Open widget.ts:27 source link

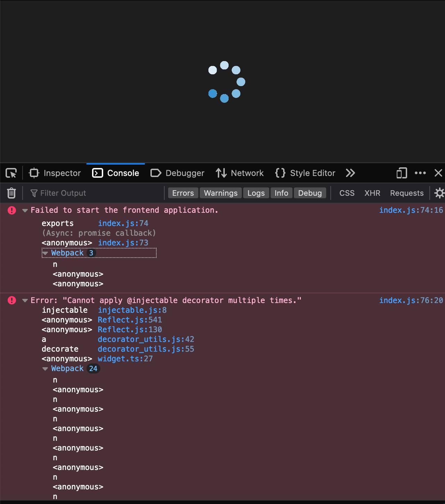(125, 359)
